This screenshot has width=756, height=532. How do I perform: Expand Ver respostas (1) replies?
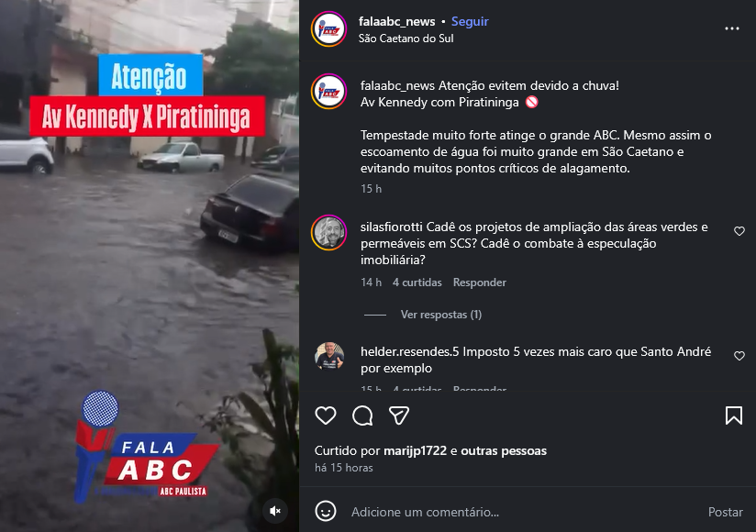pyautogui.click(x=440, y=315)
